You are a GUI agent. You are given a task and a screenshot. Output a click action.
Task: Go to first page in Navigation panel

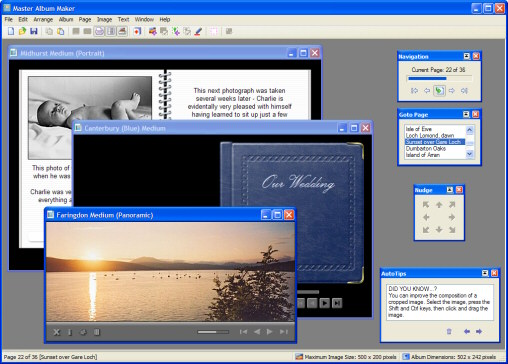click(x=414, y=91)
